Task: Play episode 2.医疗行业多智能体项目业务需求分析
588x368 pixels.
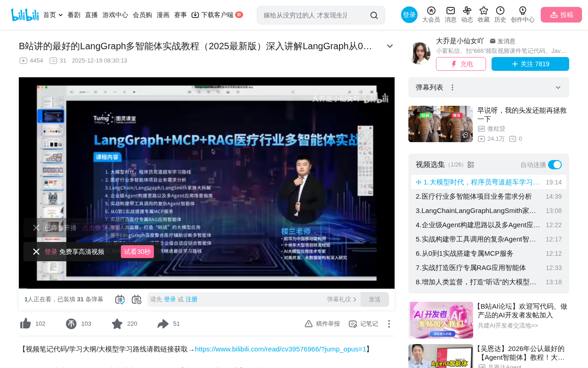Action: [x=489, y=196]
